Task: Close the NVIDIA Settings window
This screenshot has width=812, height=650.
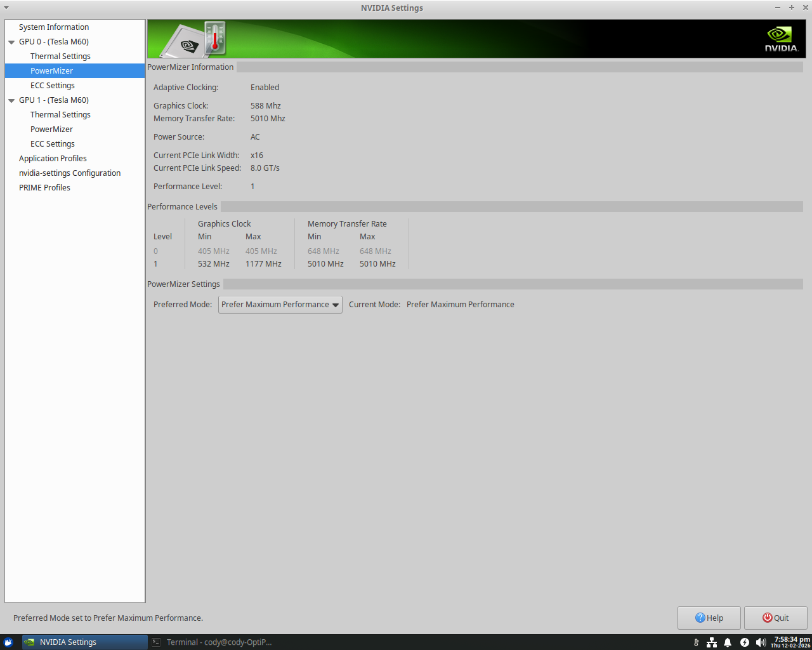Action: click(806, 8)
